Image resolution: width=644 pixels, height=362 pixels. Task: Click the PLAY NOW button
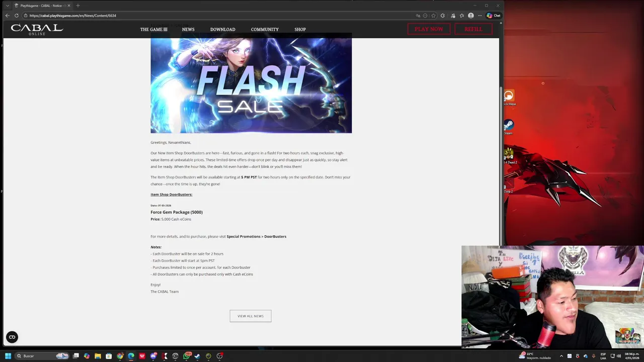(429, 29)
